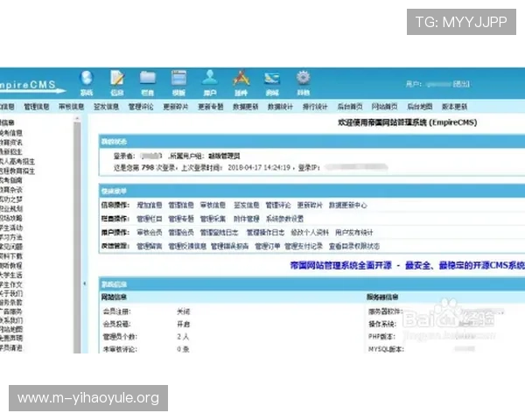Click 管理信息 in the 信息操作 row
This screenshot has height=420, width=525.
click(181, 205)
